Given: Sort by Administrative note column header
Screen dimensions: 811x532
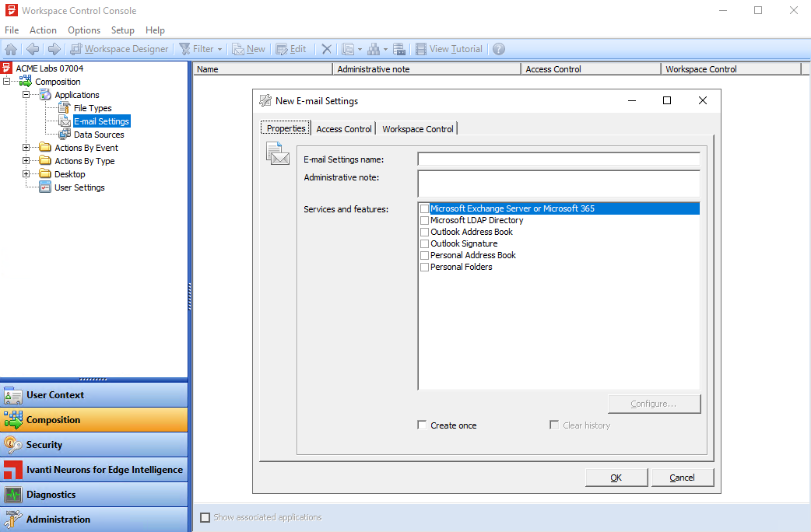Looking at the screenshot, I should pos(427,68).
